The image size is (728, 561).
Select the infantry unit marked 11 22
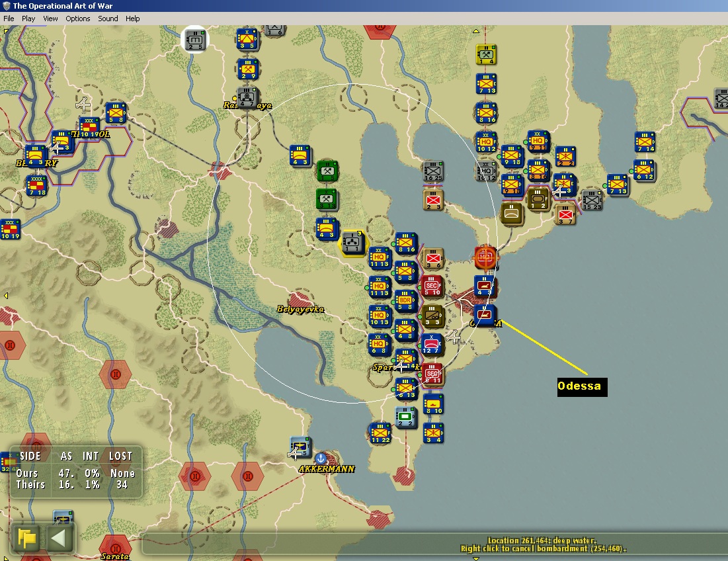point(380,433)
